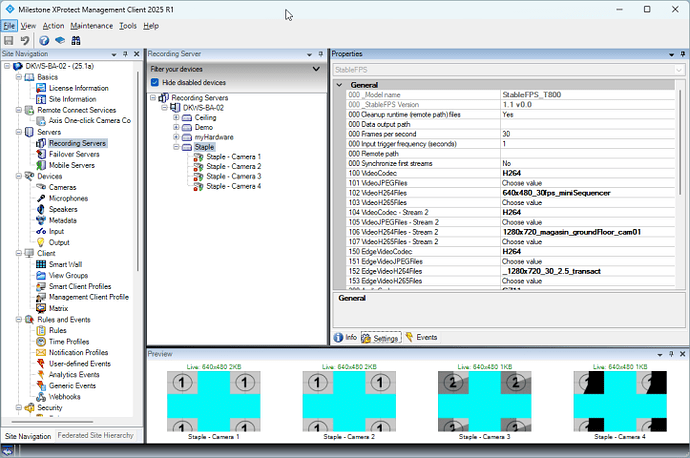Click the Metadata icon

pos(41,220)
